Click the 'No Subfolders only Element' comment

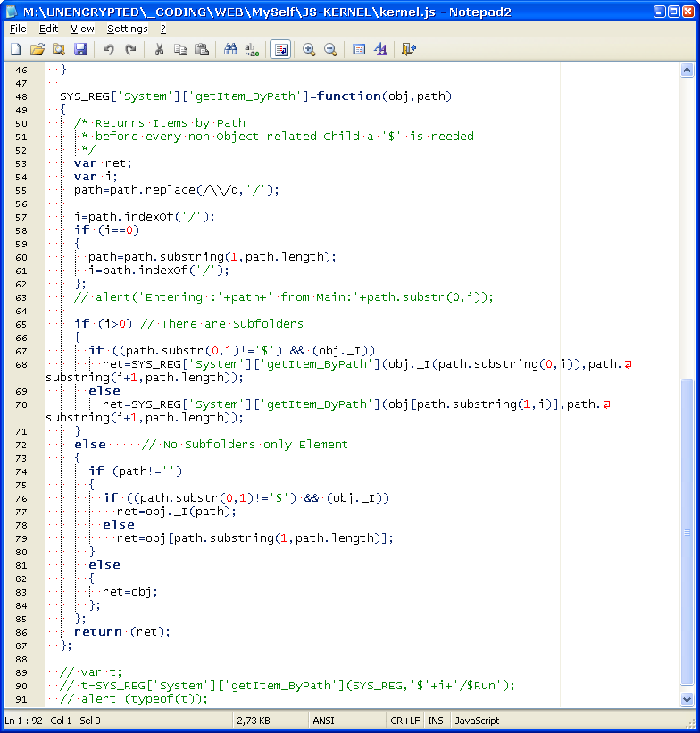point(255,444)
